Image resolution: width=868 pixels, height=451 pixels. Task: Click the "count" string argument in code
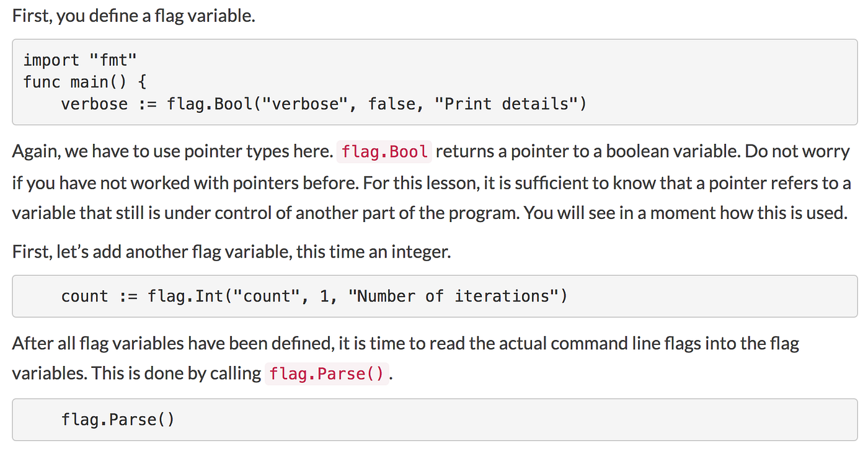tap(262, 296)
